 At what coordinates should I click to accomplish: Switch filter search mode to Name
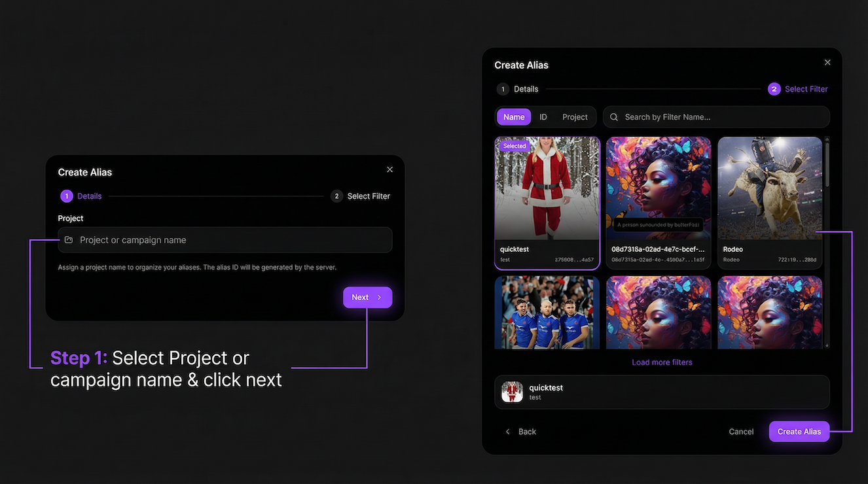click(x=514, y=117)
